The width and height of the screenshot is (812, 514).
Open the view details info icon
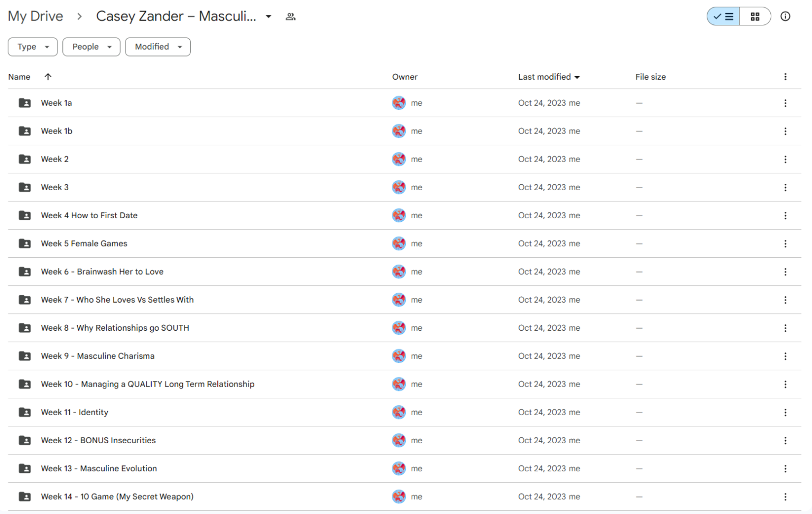click(785, 16)
